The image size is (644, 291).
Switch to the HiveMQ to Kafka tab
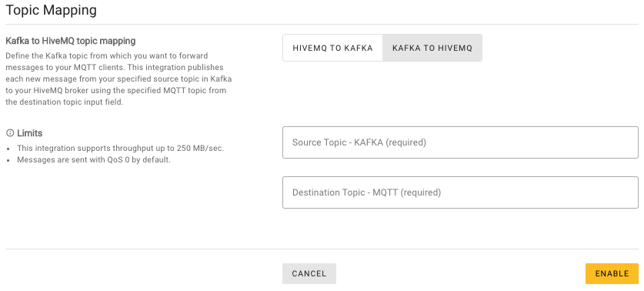pos(332,48)
